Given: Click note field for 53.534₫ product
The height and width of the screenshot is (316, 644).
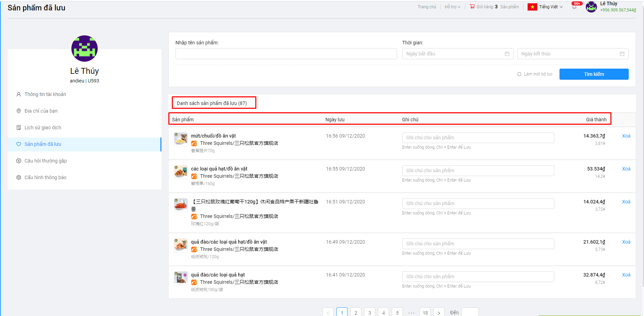Looking at the screenshot, I should point(478,170).
